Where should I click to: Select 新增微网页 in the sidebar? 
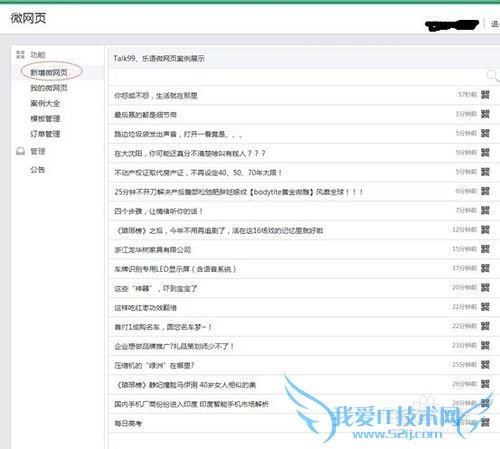point(49,72)
